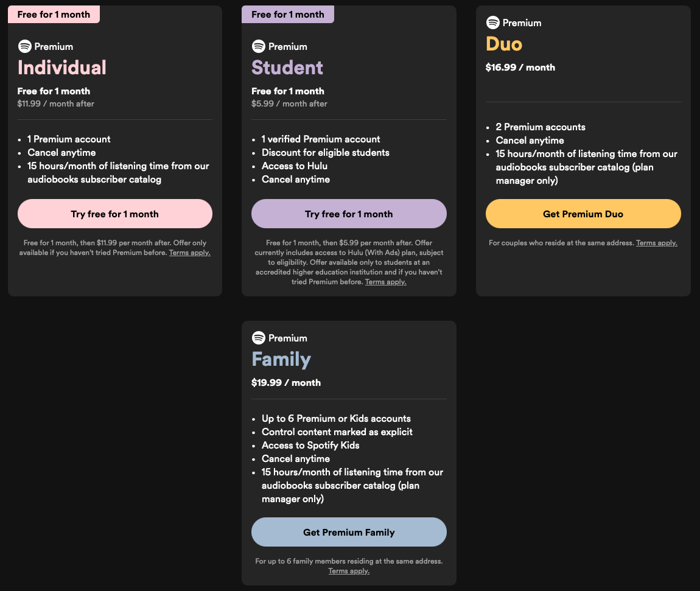
Task: Click the $19.99 / month Family price
Action: [286, 382]
